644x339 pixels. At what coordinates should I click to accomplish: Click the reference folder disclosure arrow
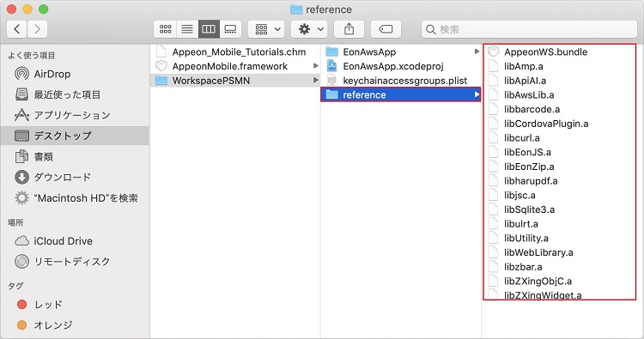coord(477,94)
